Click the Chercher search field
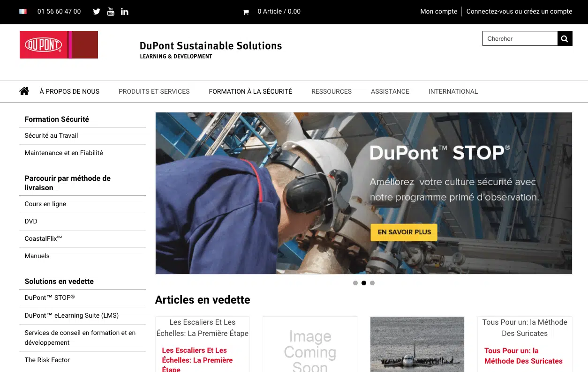The height and width of the screenshot is (372, 588). [x=520, y=38]
